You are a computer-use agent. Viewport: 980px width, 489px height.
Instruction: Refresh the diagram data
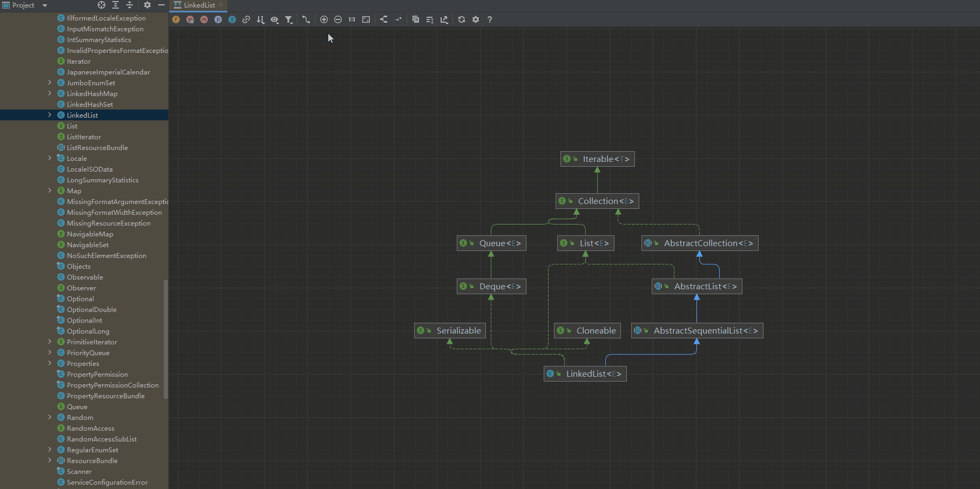(x=462, y=19)
